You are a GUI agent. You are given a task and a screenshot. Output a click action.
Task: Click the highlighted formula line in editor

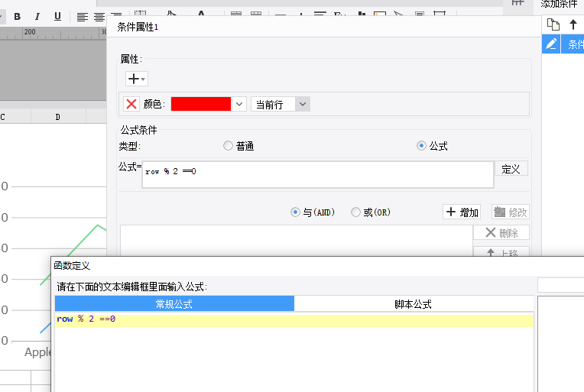pyautogui.click(x=294, y=319)
